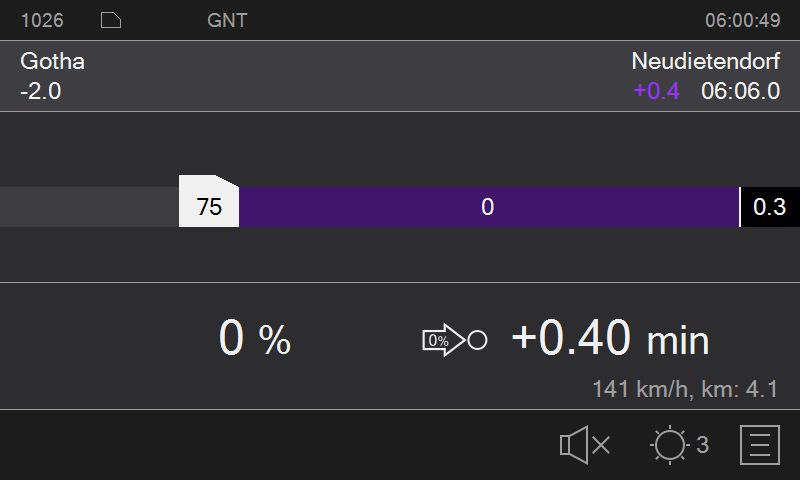Click the purple coasting bar showing 0
This screenshot has width=800, height=480.
click(x=489, y=207)
